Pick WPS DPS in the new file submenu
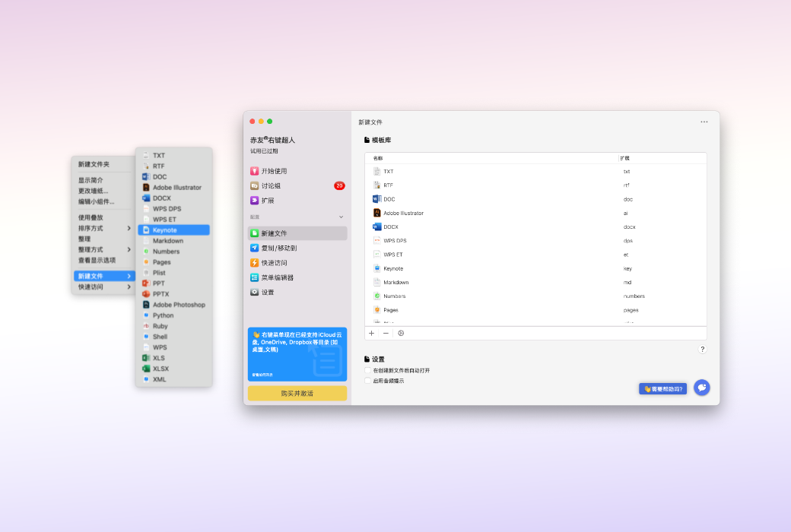Screen dimensions: 791x532 tap(173, 209)
